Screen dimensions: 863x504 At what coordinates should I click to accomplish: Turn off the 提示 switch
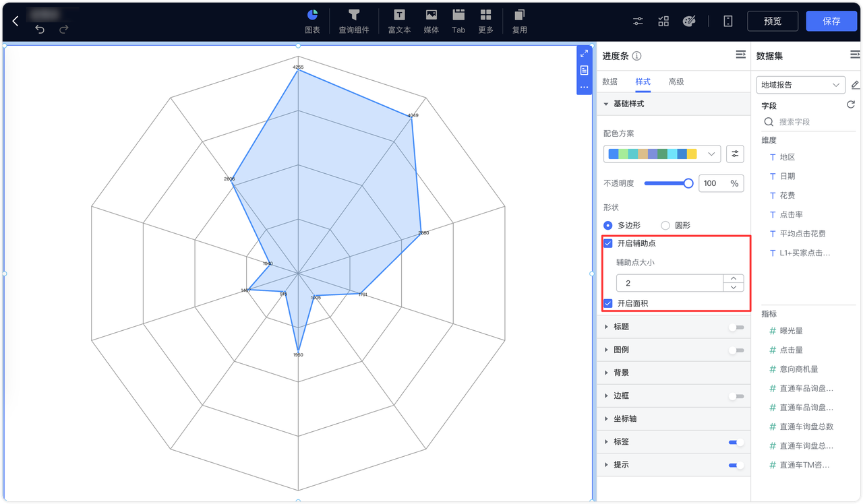(x=736, y=465)
